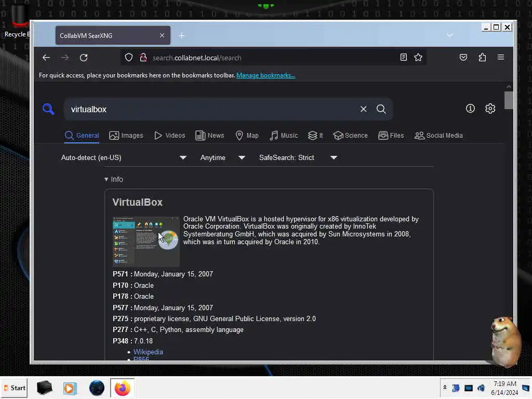Click the scrollbar up arrow
Image resolution: width=532 pixels, height=399 pixels.
(508, 87)
